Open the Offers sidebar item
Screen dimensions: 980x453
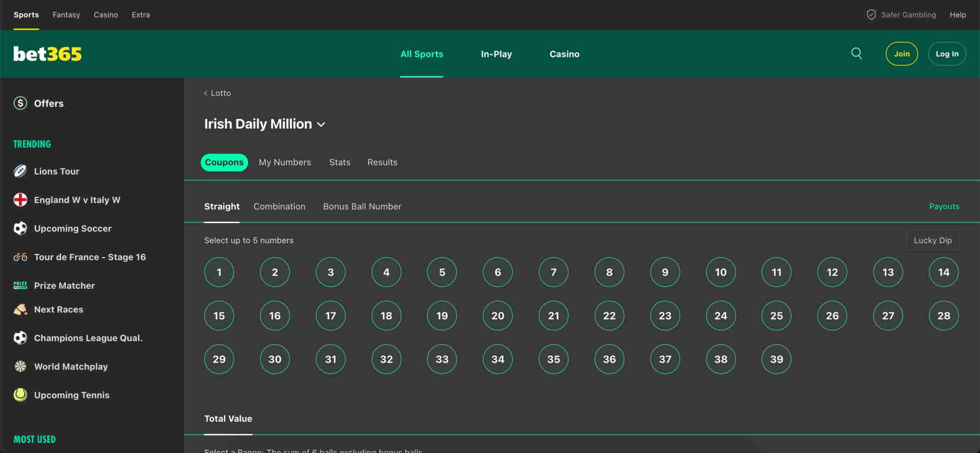tap(49, 103)
